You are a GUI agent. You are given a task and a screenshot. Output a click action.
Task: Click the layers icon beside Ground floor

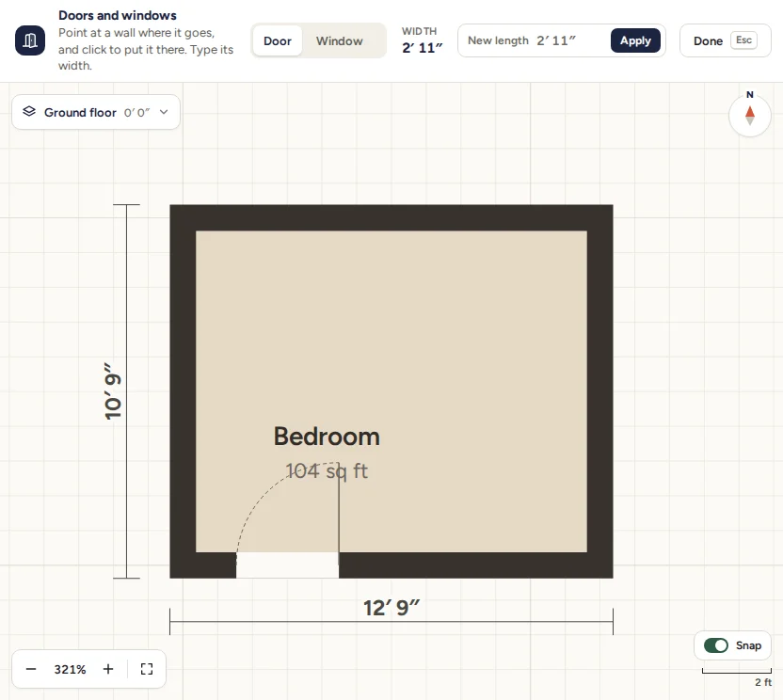(29, 111)
